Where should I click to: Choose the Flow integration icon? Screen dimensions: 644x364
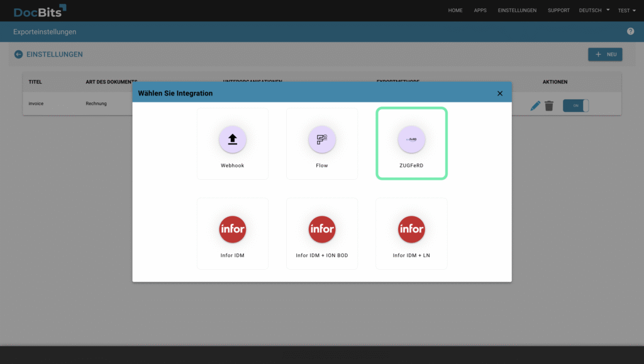(322, 140)
